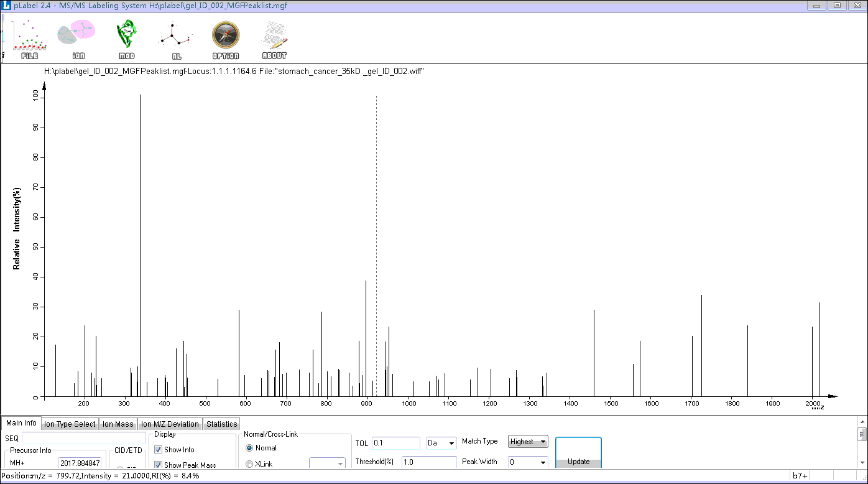868x484 pixels.
Task: Click the tallest spectrum peak near m/z 340
Action: (140, 245)
